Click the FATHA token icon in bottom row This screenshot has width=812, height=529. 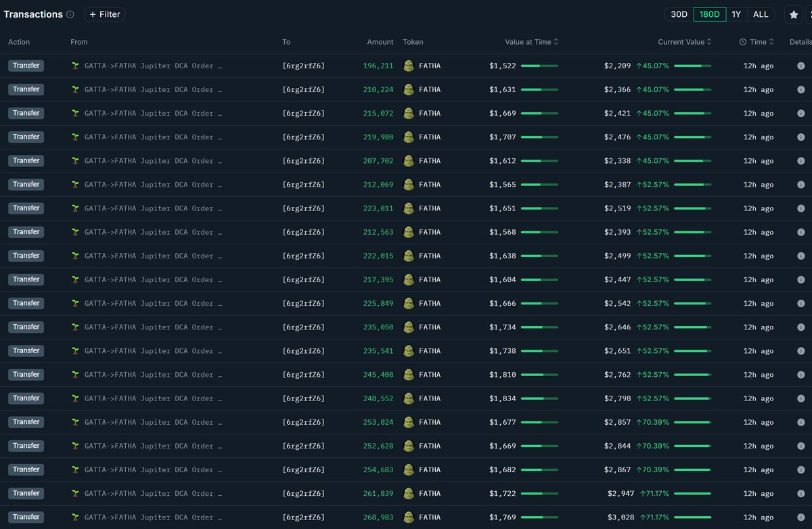pyautogui.click(x=409, y=517)
